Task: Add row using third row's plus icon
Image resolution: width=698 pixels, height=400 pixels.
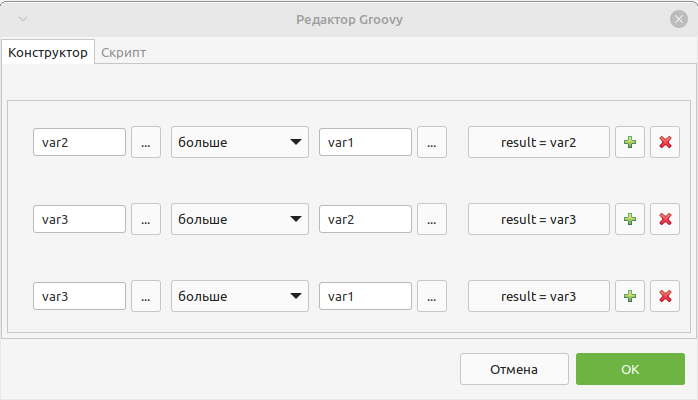Action: 630,296
